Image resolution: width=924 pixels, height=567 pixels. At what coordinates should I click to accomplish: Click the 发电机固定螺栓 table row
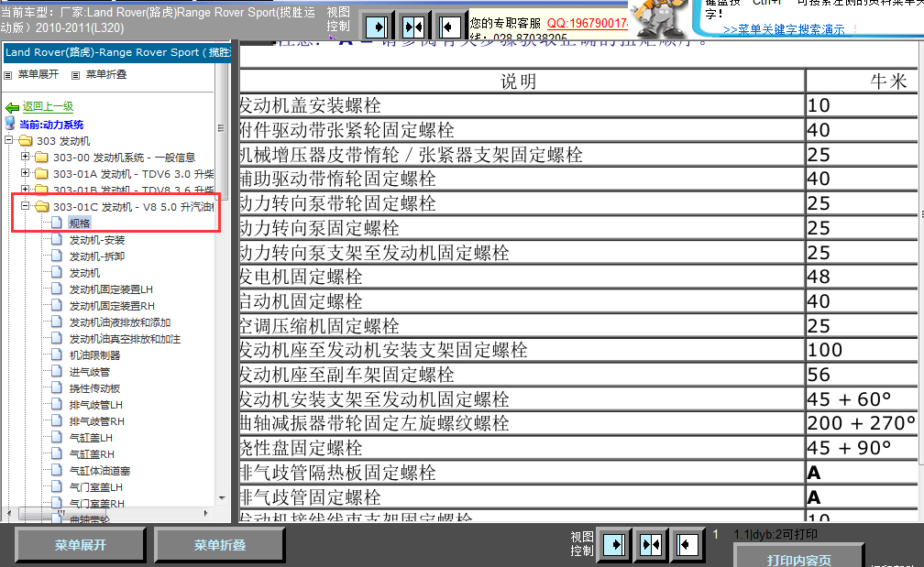click(578, 277)
